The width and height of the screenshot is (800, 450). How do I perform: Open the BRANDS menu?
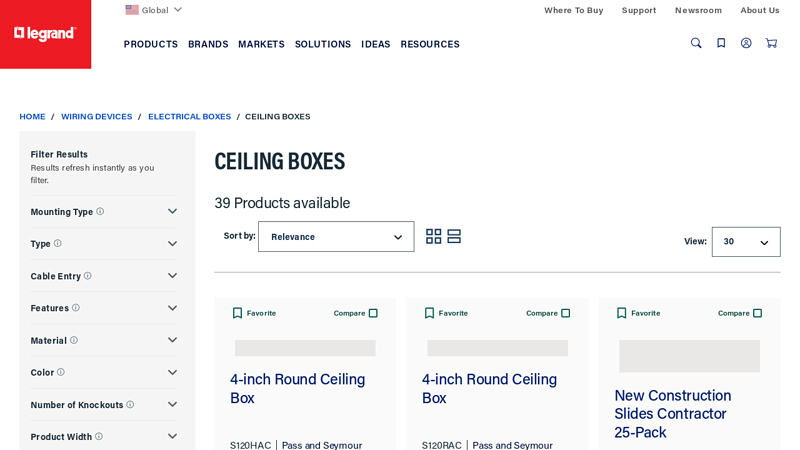(x=208, y=44)
